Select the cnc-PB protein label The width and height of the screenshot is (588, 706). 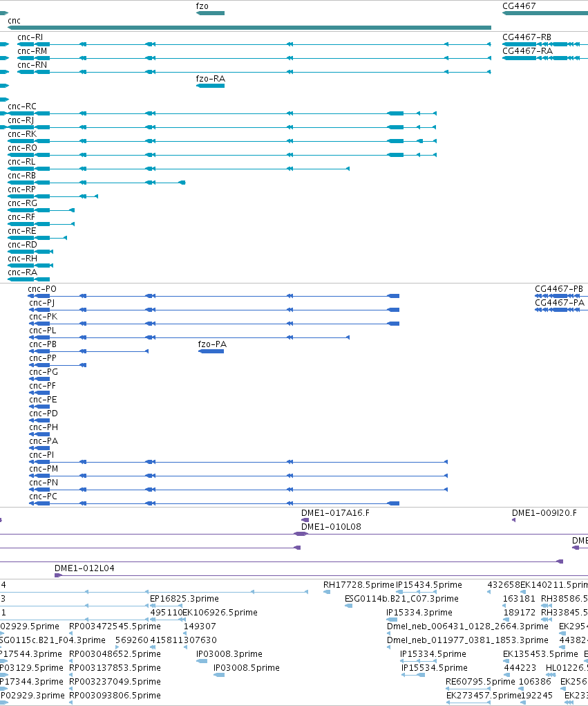43,344
